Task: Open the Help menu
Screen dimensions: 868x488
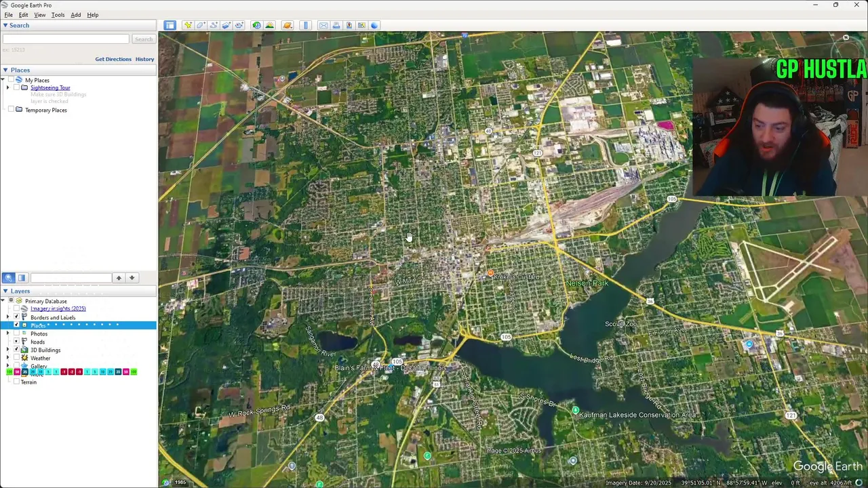Action: point(93,15)
